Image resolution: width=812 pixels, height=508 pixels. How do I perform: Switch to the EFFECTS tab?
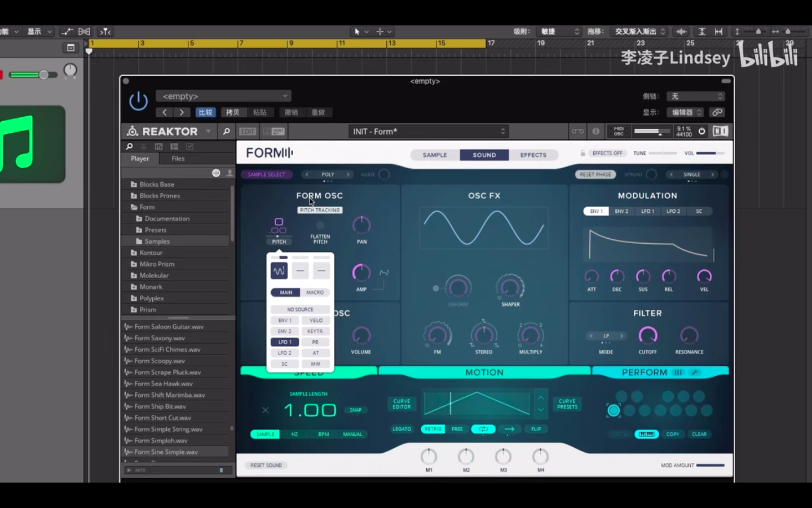[x=533, y=155]
